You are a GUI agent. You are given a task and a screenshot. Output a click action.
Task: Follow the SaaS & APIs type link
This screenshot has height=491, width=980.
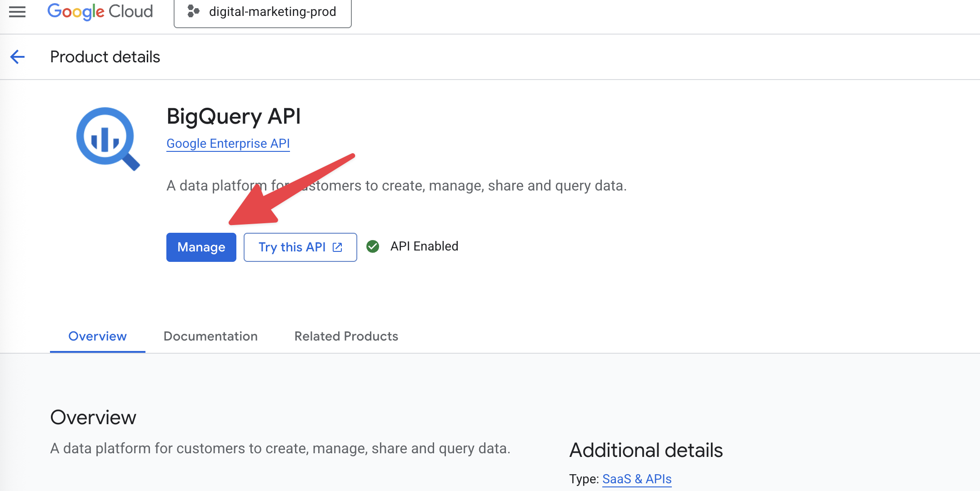click(x=636, y=479)
